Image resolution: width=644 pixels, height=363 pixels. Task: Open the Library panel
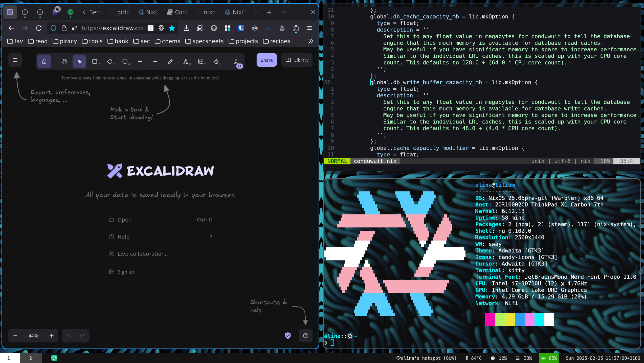pyautogui.click(x=297, y=60)
